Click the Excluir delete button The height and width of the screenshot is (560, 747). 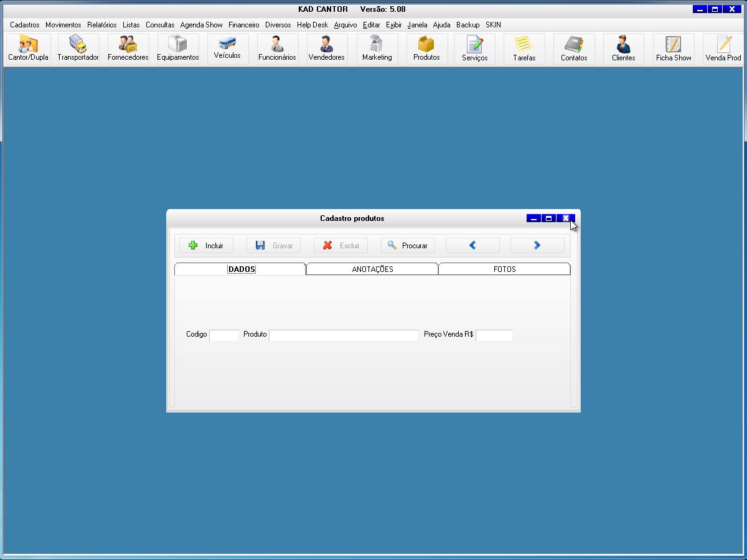[341, 246]
